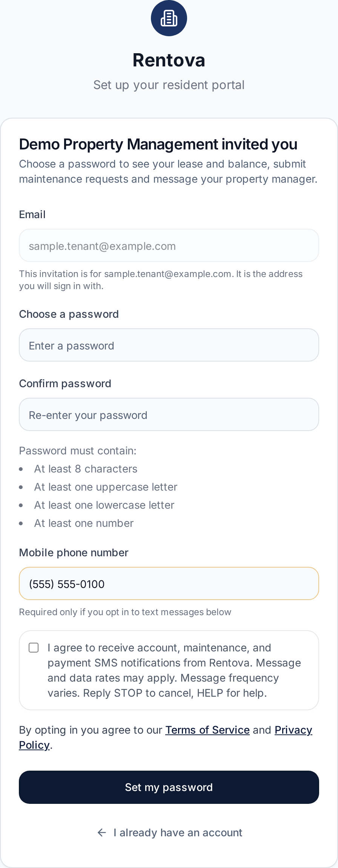Click the Rentova title heading
338x868 pixels.
click(169, 60)
